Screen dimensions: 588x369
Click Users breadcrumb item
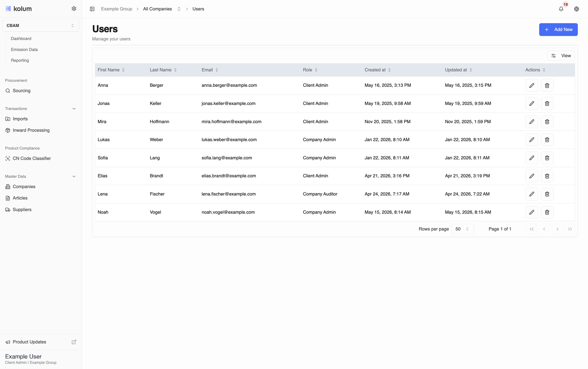(x=198, y=9)
